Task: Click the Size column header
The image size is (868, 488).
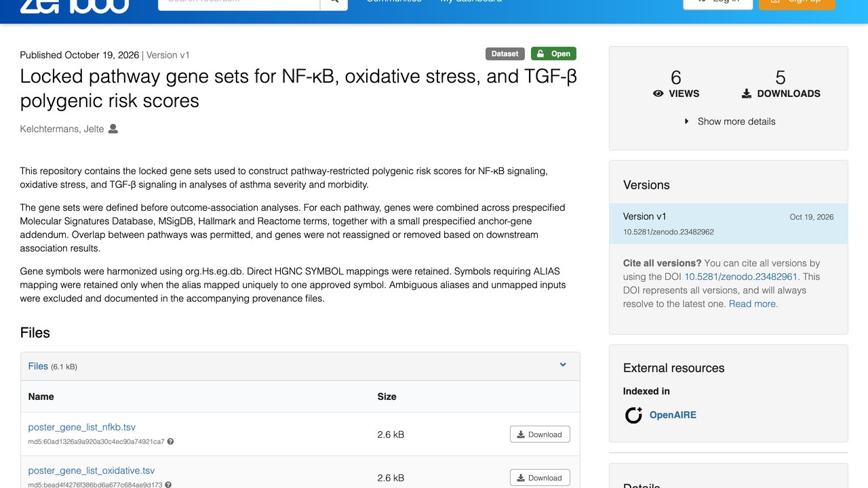Action: point(387,396)
